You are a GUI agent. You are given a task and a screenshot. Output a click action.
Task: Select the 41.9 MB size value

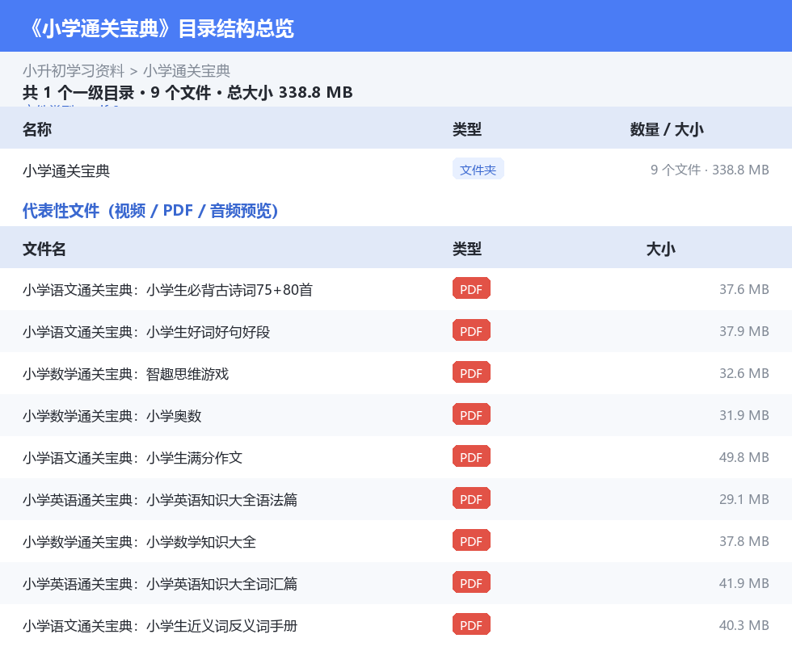pos(744,582)
